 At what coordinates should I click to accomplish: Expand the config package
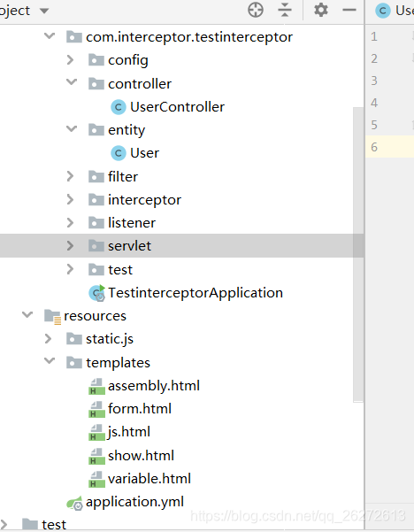click(70, 59)
